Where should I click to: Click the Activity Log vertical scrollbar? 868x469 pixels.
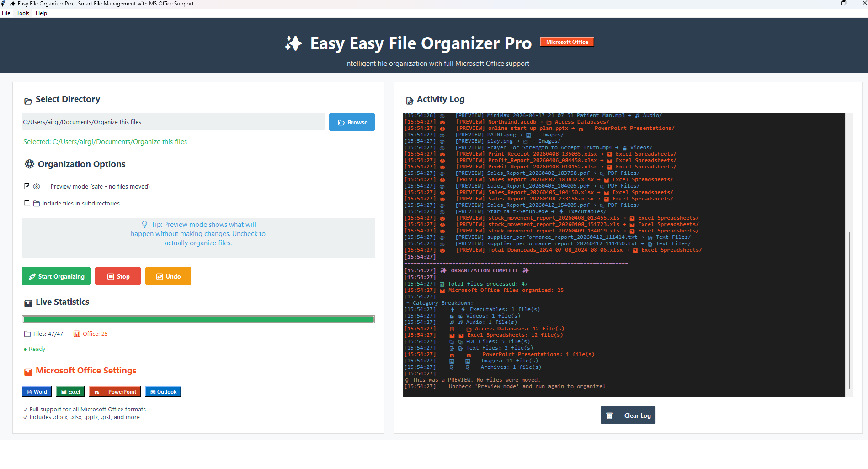click(x=849, y=310)
